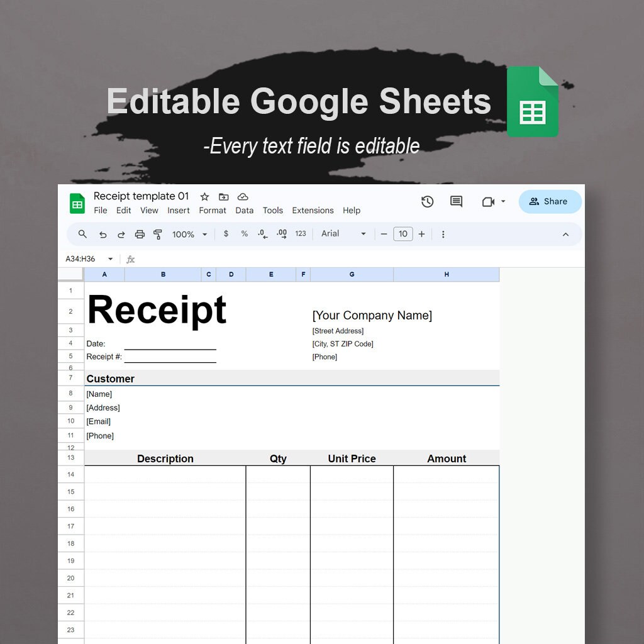Toggle the search within the sheet
Screen dimensions: 644x644
(82, 233)
